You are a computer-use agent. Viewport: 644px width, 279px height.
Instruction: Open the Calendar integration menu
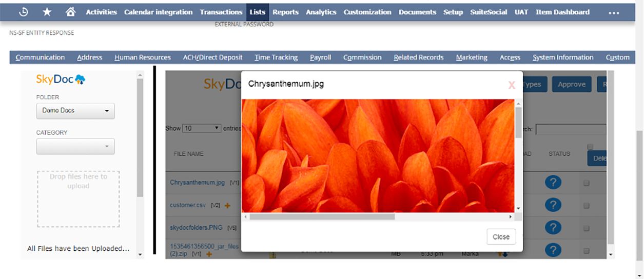pos(158,12)
